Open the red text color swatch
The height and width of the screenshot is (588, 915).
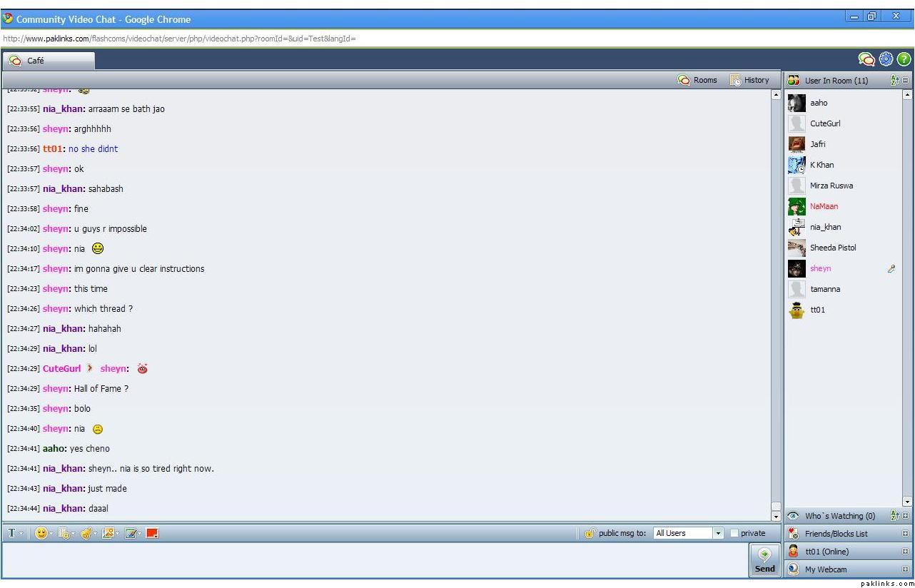152,533
